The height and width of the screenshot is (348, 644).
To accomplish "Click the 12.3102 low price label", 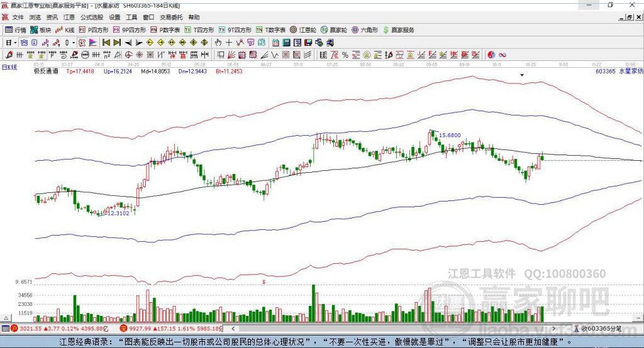I will click(x=118, y=213).
